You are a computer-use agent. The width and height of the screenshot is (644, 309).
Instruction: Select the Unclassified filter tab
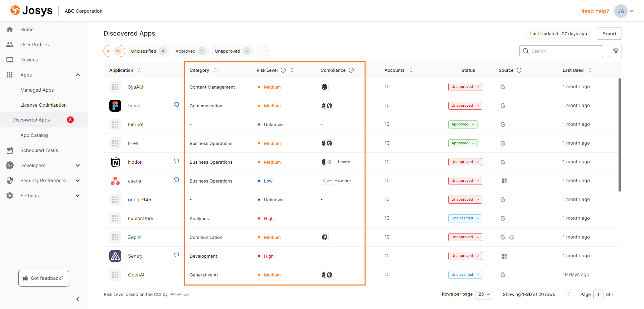tap(149, 51)
